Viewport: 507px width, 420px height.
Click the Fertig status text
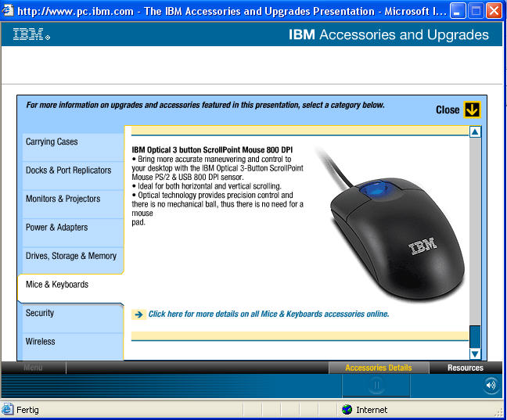[27, 410]
